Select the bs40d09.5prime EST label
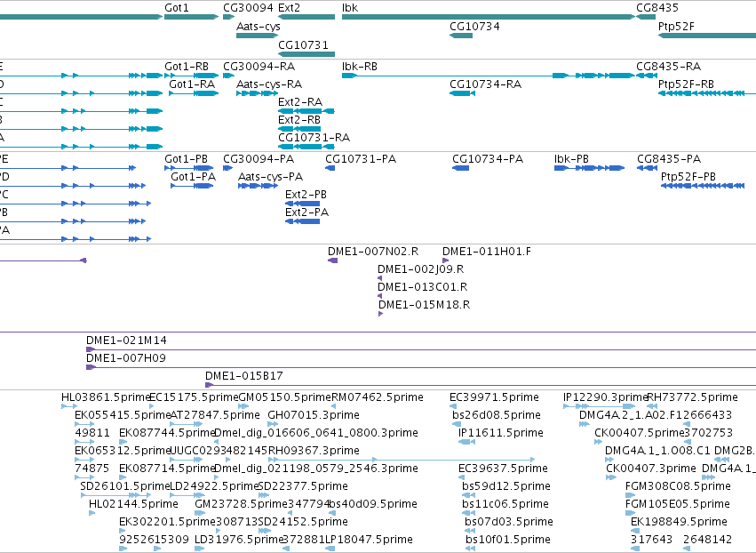 click(373, 504)
